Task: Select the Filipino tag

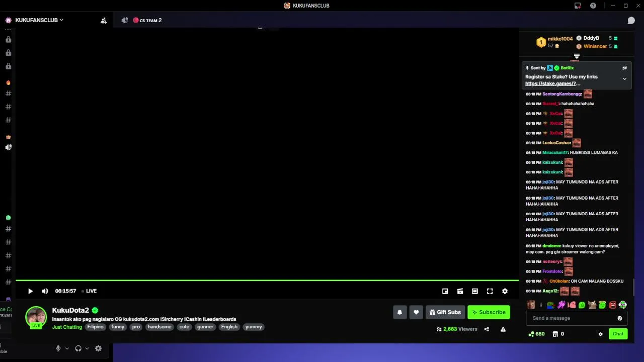Action: [x=95, y=327]
